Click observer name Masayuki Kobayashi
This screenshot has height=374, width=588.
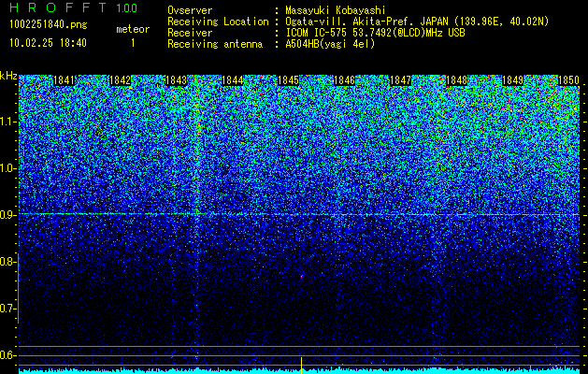(336, 10)
